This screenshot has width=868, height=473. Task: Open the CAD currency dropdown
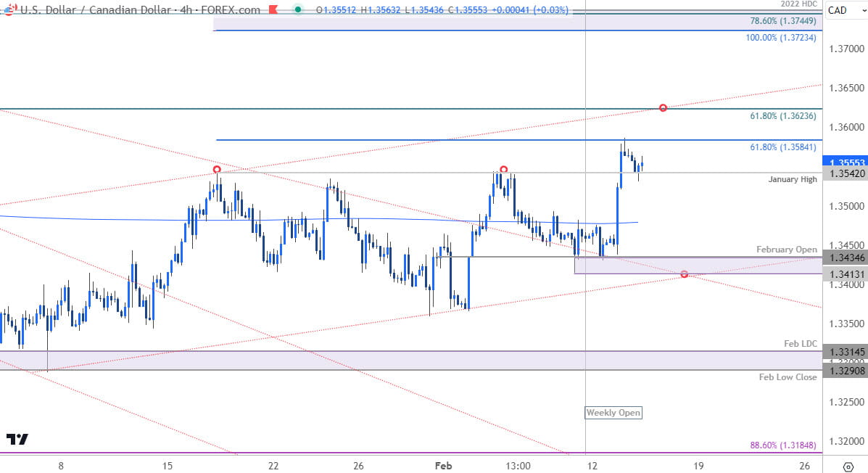846,10
